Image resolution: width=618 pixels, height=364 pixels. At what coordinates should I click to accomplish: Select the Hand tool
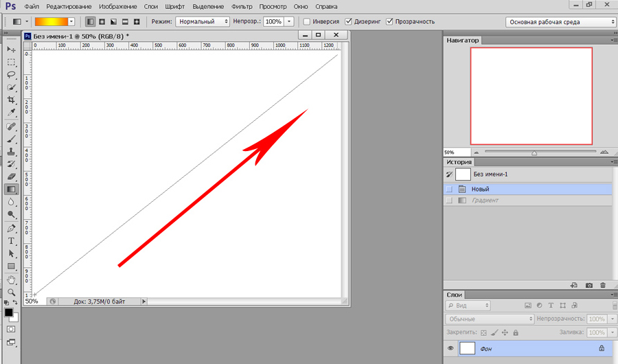[x=12, y=280]
